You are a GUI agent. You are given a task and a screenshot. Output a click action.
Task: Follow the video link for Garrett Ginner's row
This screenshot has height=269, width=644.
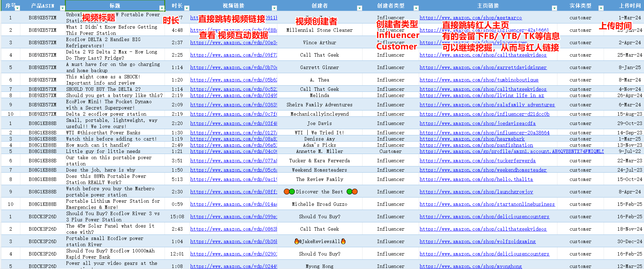(x=234, y=67)
